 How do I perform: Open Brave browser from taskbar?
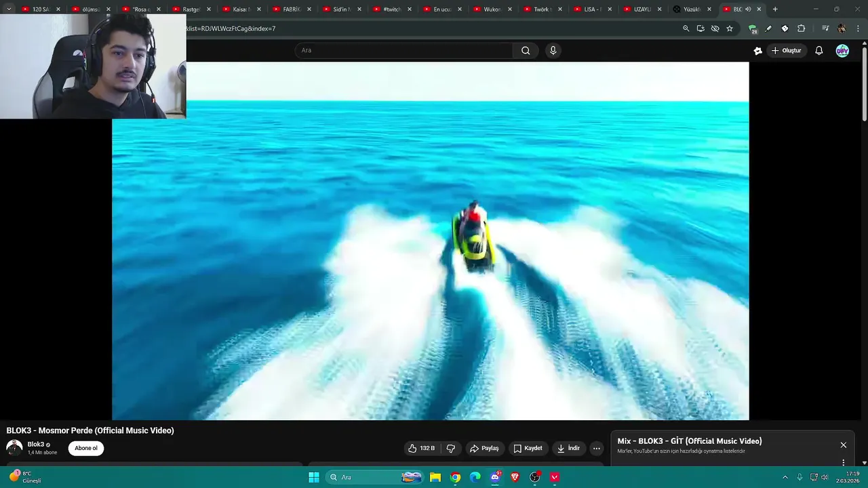[x=515, y=477]
